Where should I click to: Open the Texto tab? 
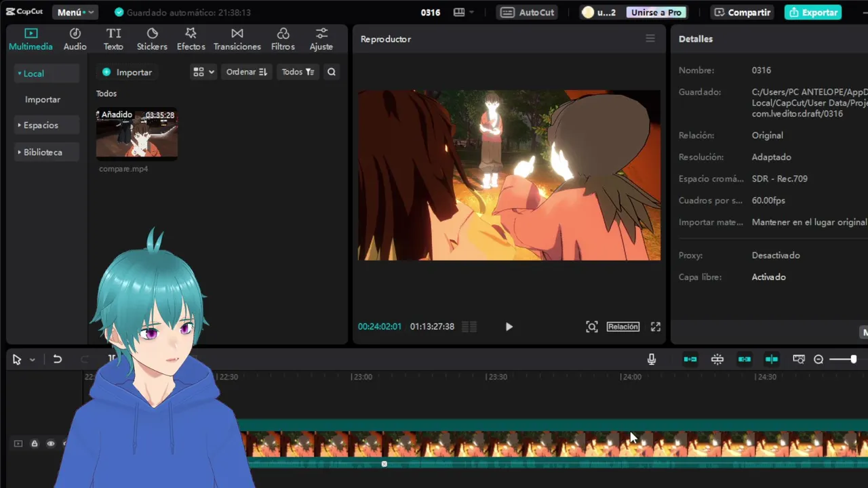113,39
